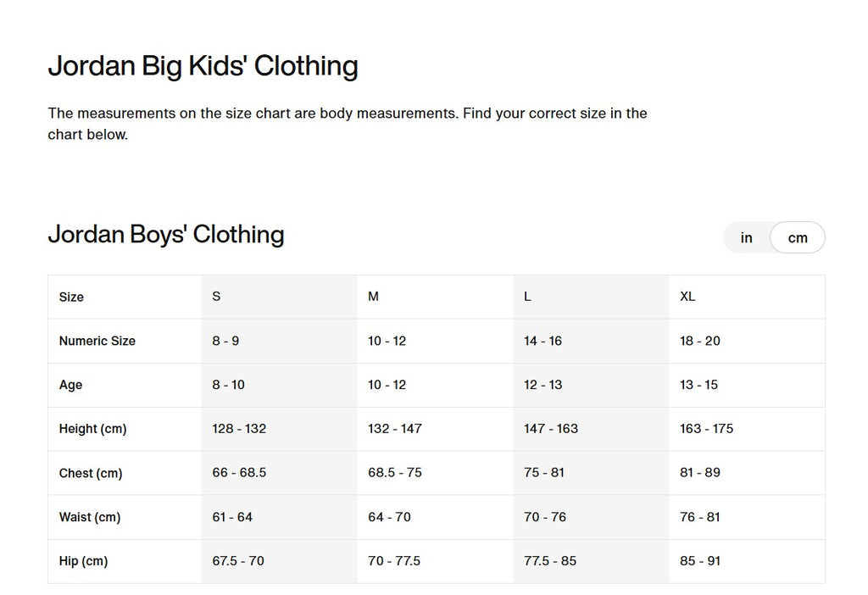Click the '85 - 91' hip cell
The width and height of the screenshot is (868, 595).
700,561
